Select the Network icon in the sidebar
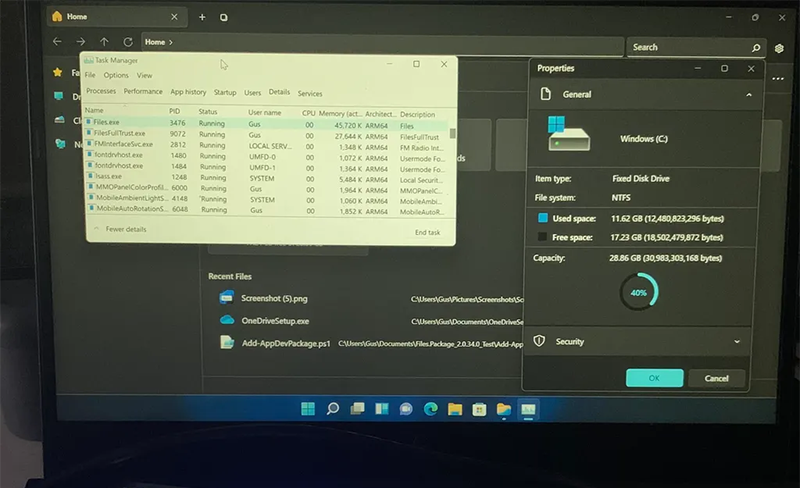 pyautogui.click(x=61, y=144)
